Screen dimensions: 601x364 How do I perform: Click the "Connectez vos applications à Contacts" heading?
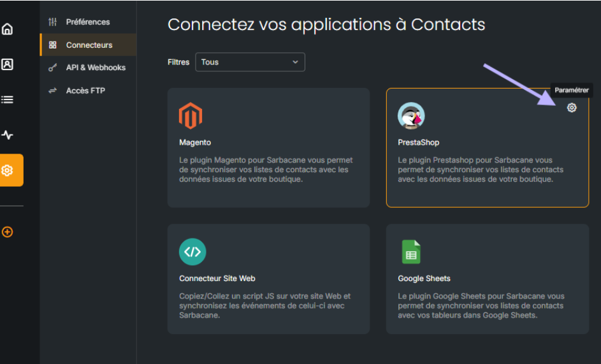click(x=326, y=25)
